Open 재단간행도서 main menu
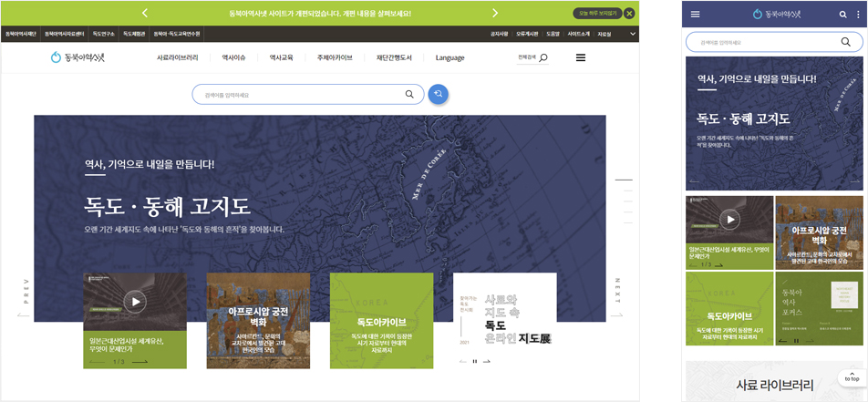This screenshot has width=868, height=402. click(394, 57)
